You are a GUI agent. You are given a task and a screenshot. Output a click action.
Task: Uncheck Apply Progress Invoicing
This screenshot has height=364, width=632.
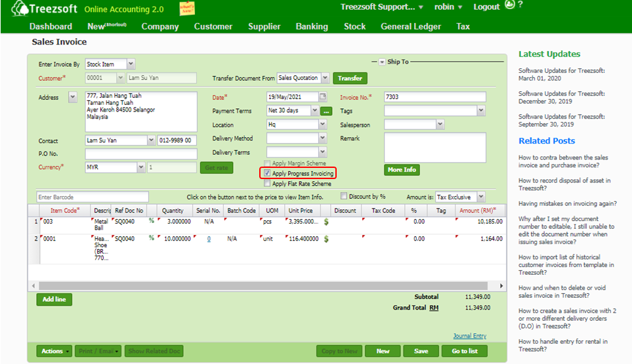[267, 173]
